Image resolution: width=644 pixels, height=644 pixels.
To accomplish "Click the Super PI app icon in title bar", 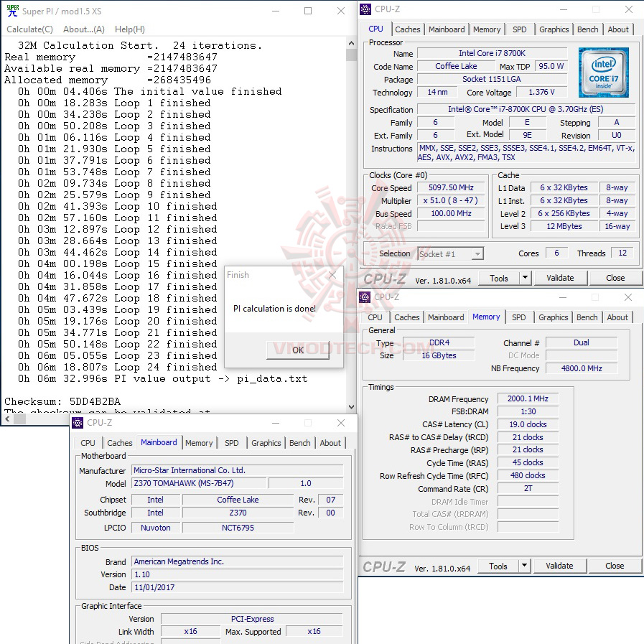I will pos(13,11).
